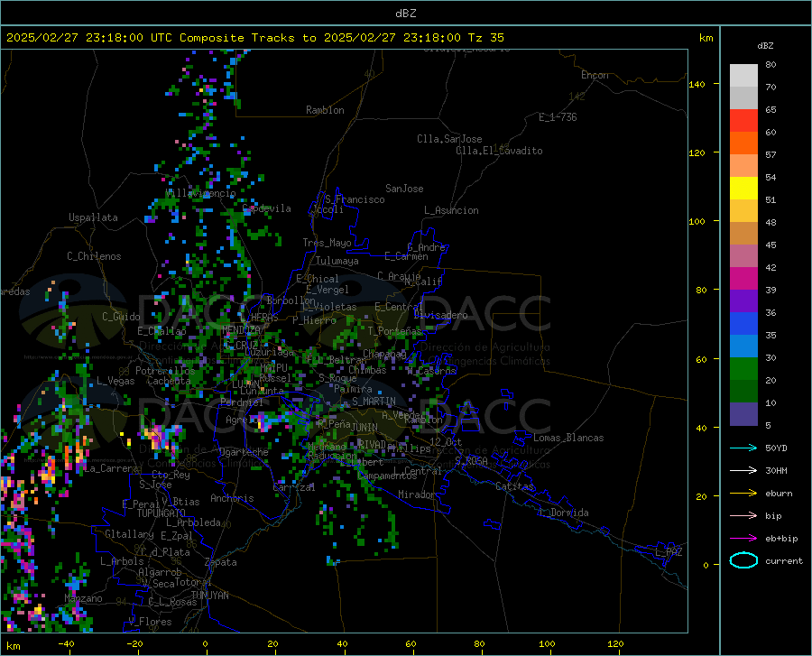Click the 'L_PAZ' map label
This screenshot has width=812, height=656.
pyautogui.click(x=669, y=552)
